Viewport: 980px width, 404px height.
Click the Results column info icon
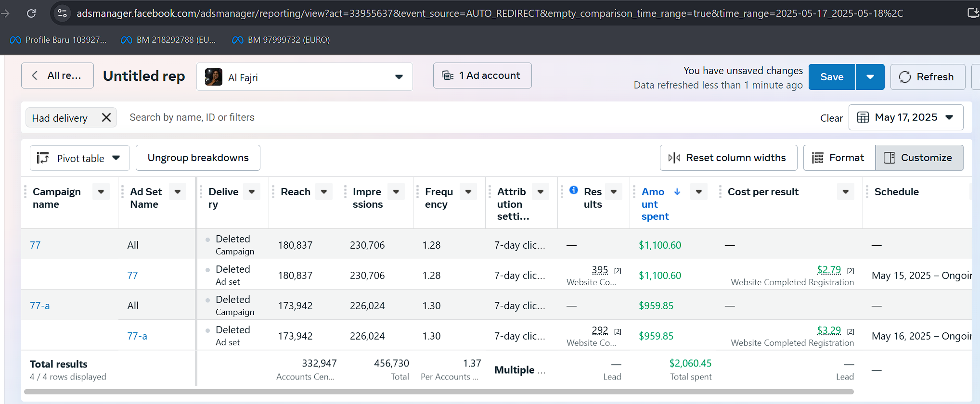[x=574, y=190]
